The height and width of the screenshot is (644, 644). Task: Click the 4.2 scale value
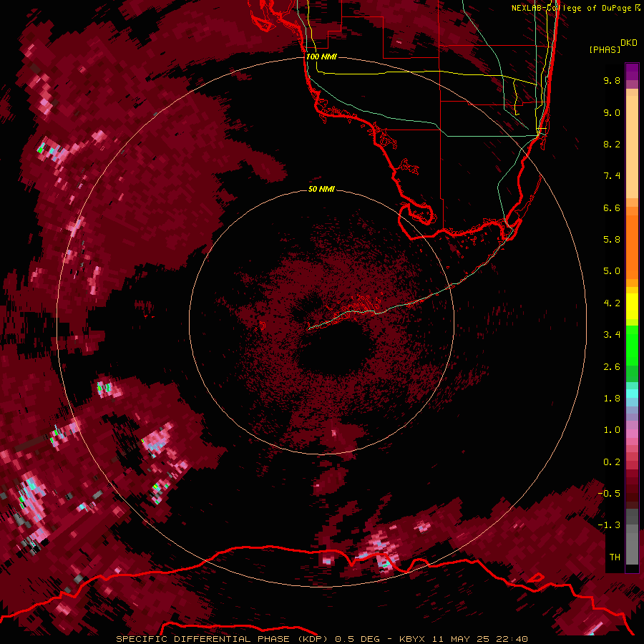[x=612, y=303]
